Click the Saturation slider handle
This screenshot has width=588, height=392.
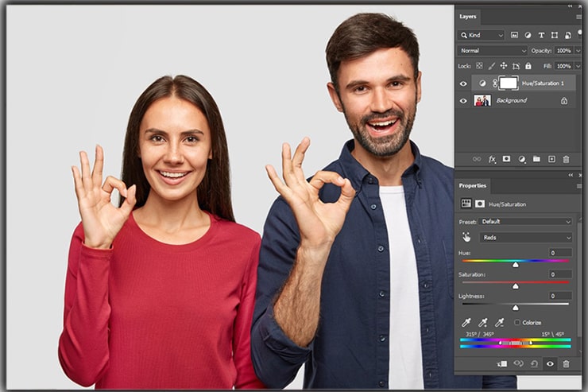click(516, 286)
